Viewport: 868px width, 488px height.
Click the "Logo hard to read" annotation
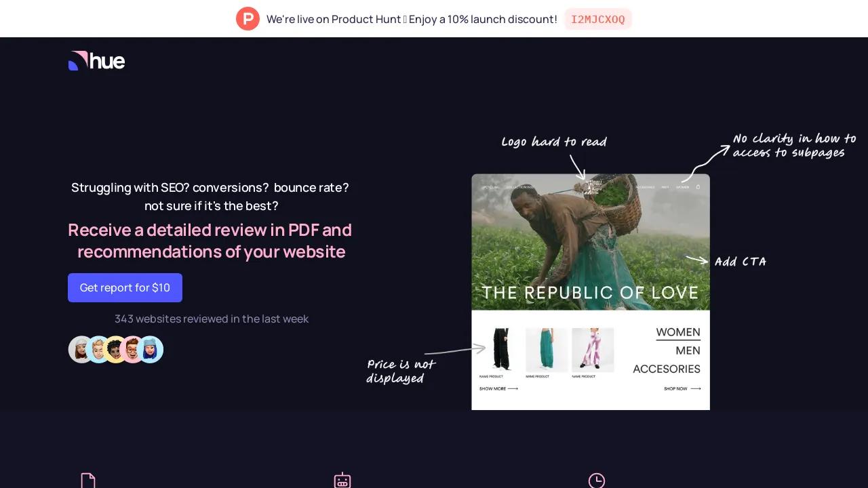tap(554, 142)
